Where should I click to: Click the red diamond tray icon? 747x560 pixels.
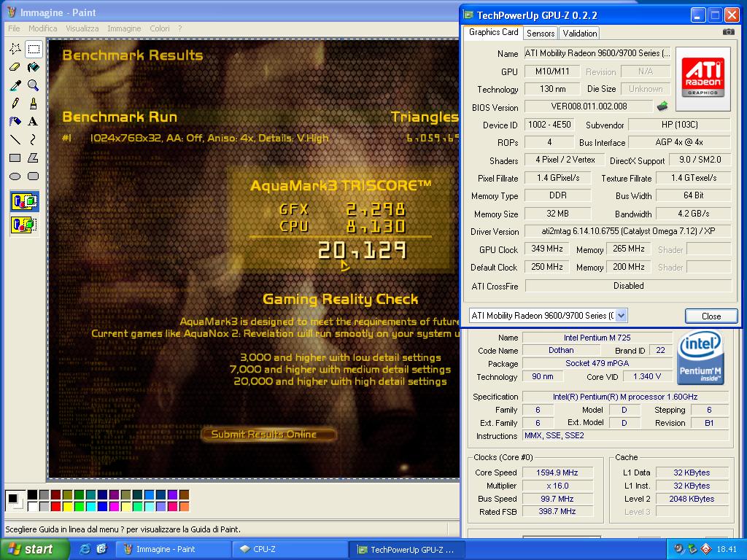(x=706, y=549)
